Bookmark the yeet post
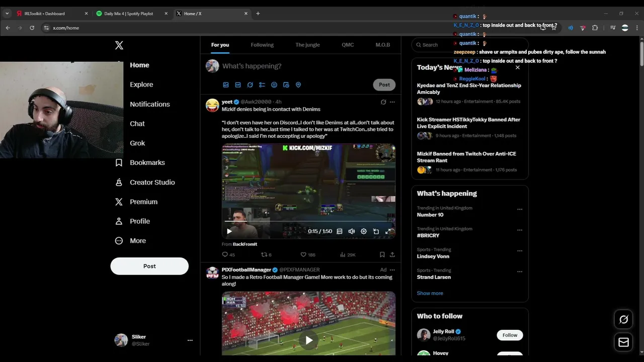Viewport: 644px width, 362px height. tap(382, 255)
